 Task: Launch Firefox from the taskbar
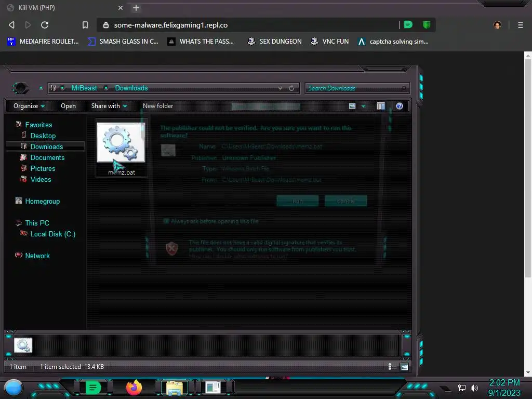click(134, 388)
